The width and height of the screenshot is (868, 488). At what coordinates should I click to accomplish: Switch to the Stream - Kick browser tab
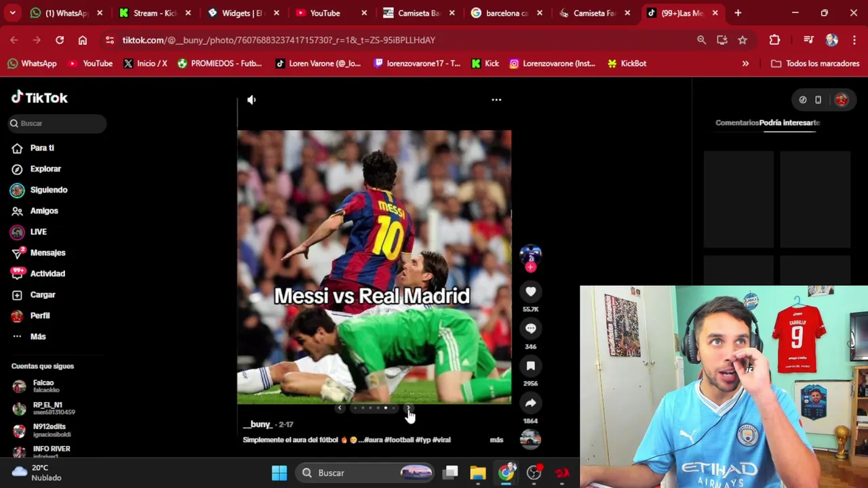(x=155, y=13)
